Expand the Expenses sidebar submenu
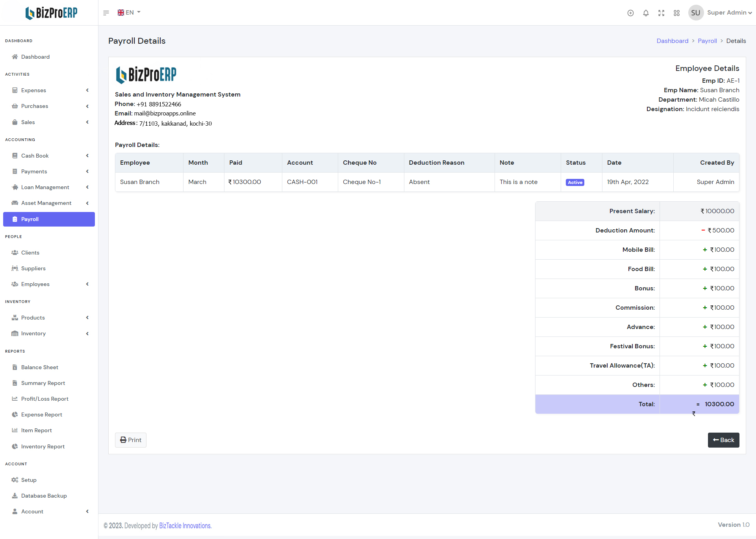 49,90
